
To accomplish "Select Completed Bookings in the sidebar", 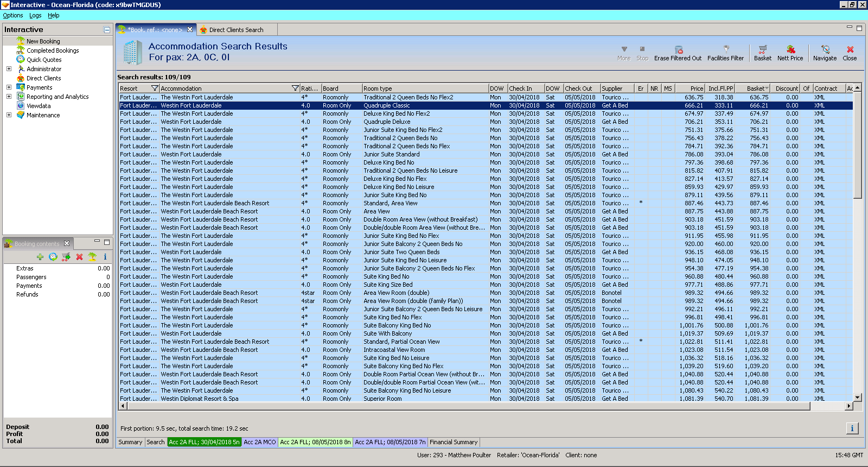I will 53,51.
